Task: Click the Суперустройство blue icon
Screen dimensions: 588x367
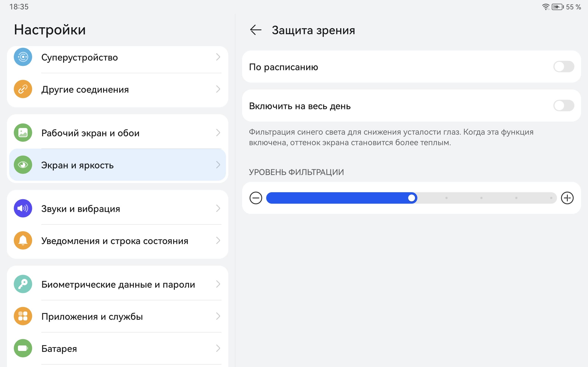Action: pyautogui.click(x=23, y=57)
